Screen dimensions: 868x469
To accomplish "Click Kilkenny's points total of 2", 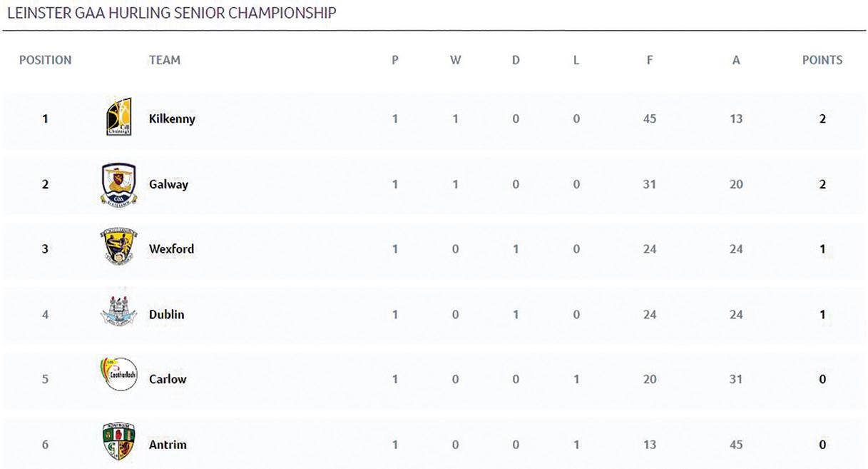I will 822,119.
